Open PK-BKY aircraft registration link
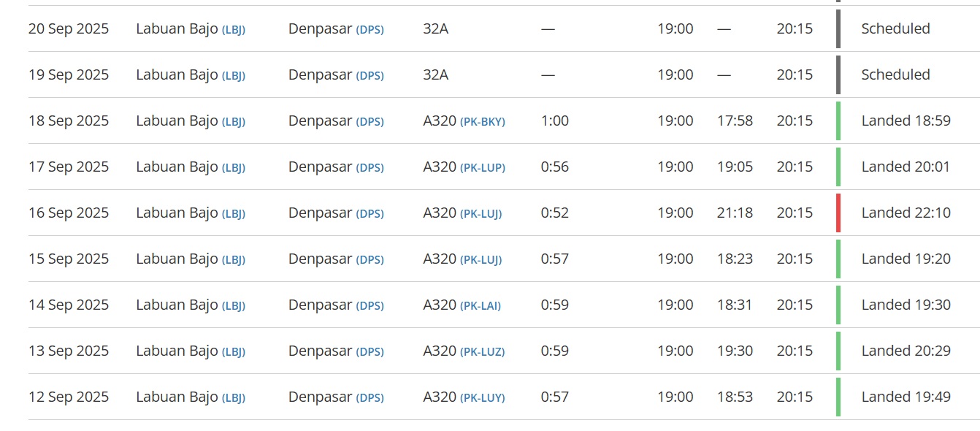Screen dimensions: 980x431 click(483, 122)
